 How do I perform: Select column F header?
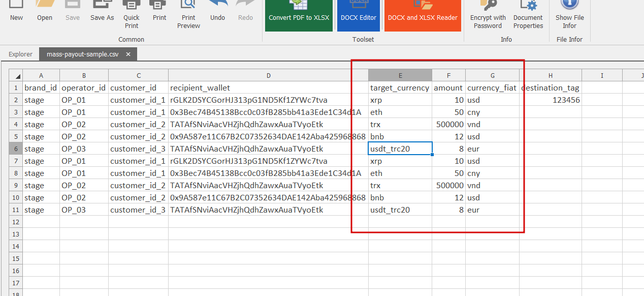point(448,75)
